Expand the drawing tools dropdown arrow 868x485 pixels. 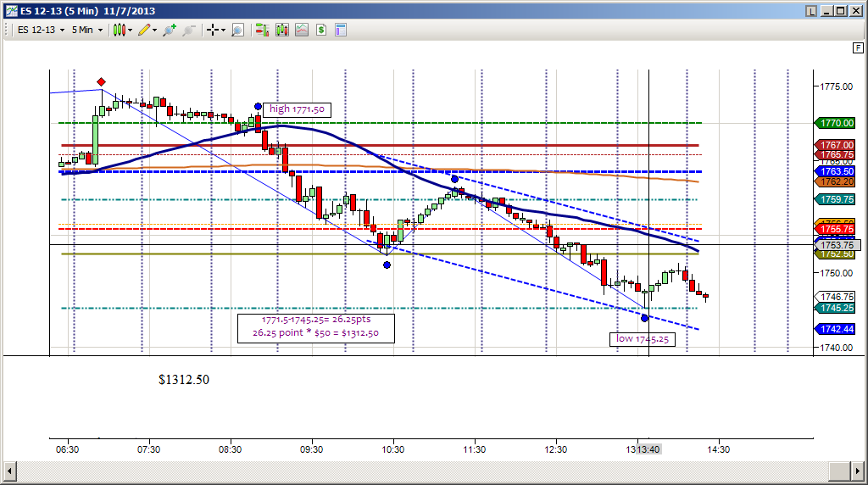point(154,30)
